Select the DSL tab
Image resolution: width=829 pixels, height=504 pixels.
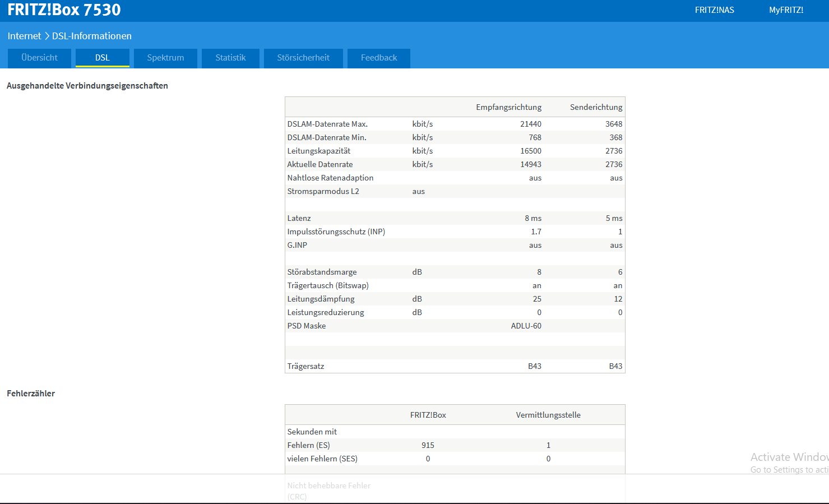102,58
